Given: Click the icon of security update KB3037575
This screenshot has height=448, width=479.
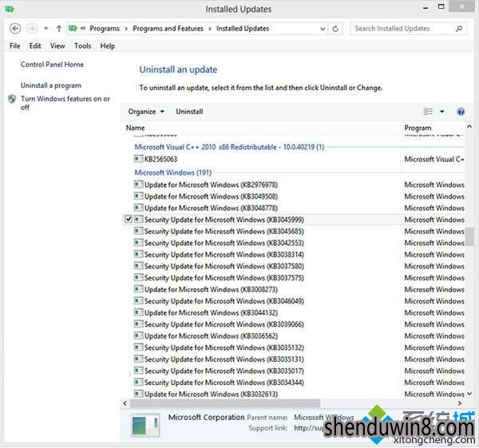Looking at the screenshot, I should pos(139,277).
